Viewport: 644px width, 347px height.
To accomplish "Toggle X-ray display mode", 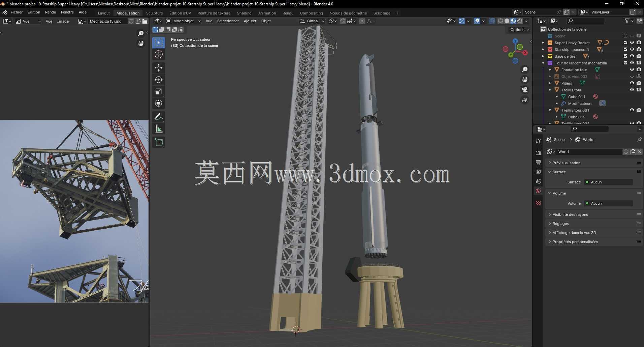I will coord(492,21).
